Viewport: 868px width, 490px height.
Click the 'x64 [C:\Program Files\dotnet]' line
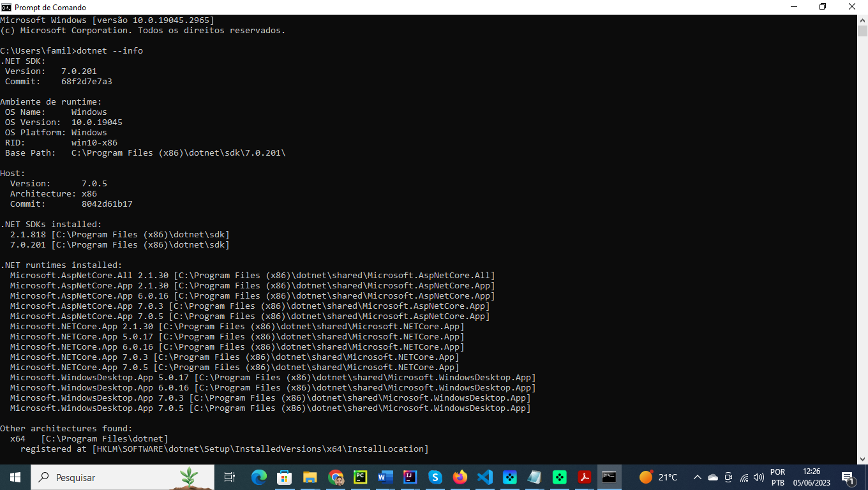[89, 438]
